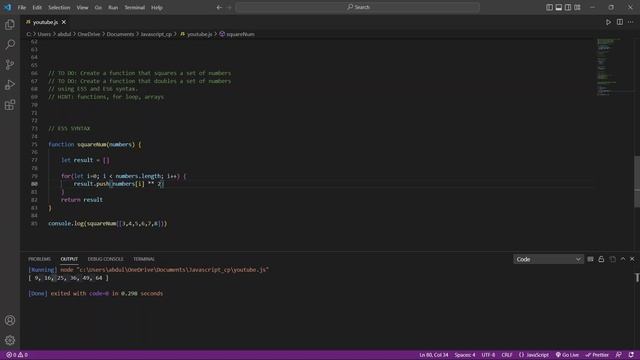Open editor More Actions ellipsis

[631, 22]
